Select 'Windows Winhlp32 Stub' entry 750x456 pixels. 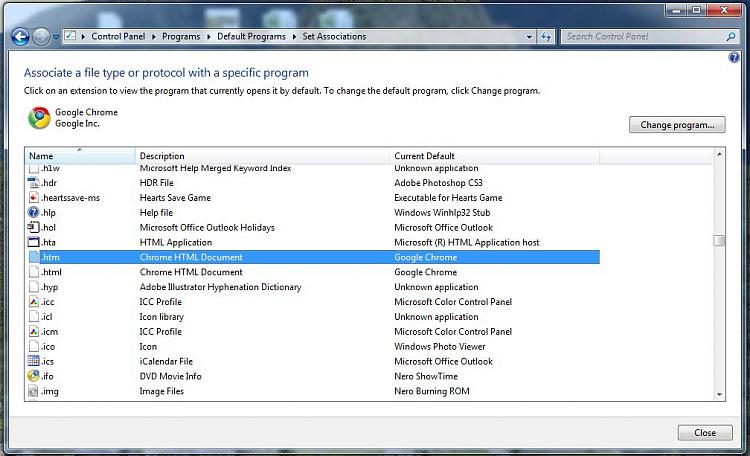point(442,212)
